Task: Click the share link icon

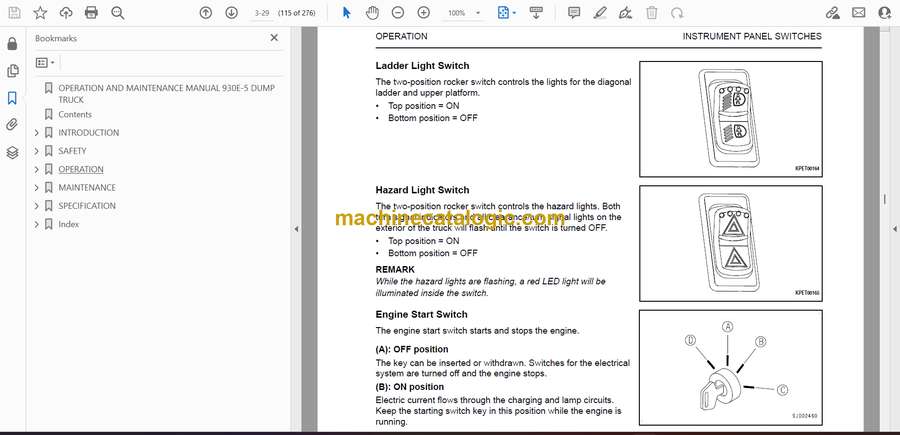Action: [x=832, y=13]
